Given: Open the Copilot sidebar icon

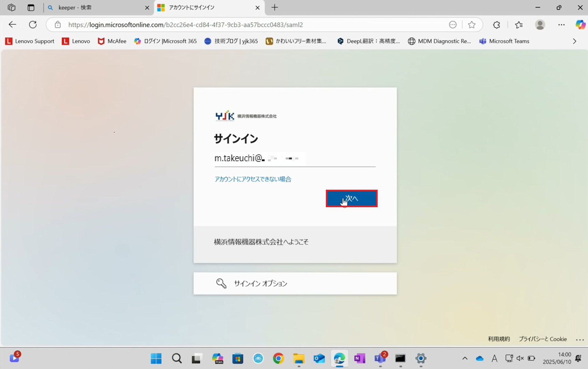Looking at the screenshot, I should tap(580, 25).
